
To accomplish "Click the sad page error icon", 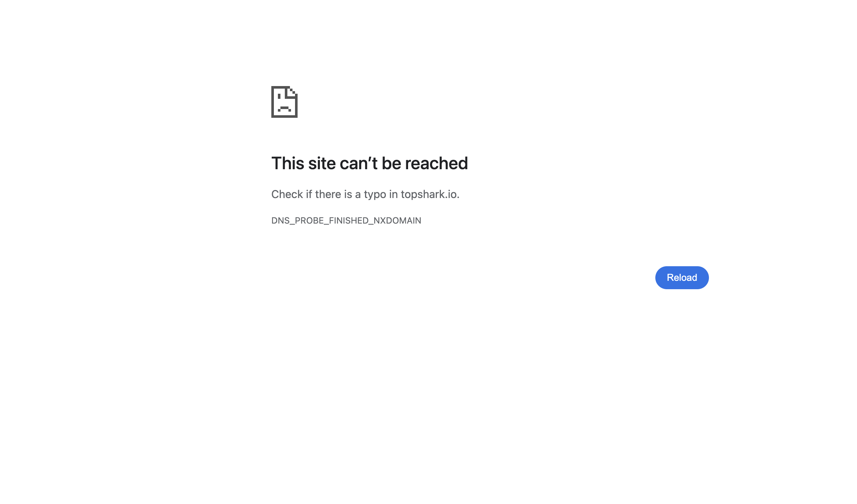I will pyautogui.click(x=284, y=102).
